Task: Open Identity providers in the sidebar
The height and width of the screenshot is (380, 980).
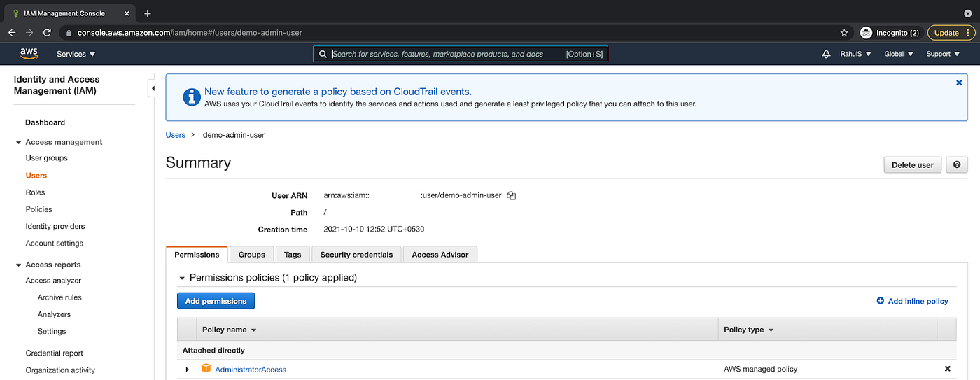Action: (x=55, y=227)
